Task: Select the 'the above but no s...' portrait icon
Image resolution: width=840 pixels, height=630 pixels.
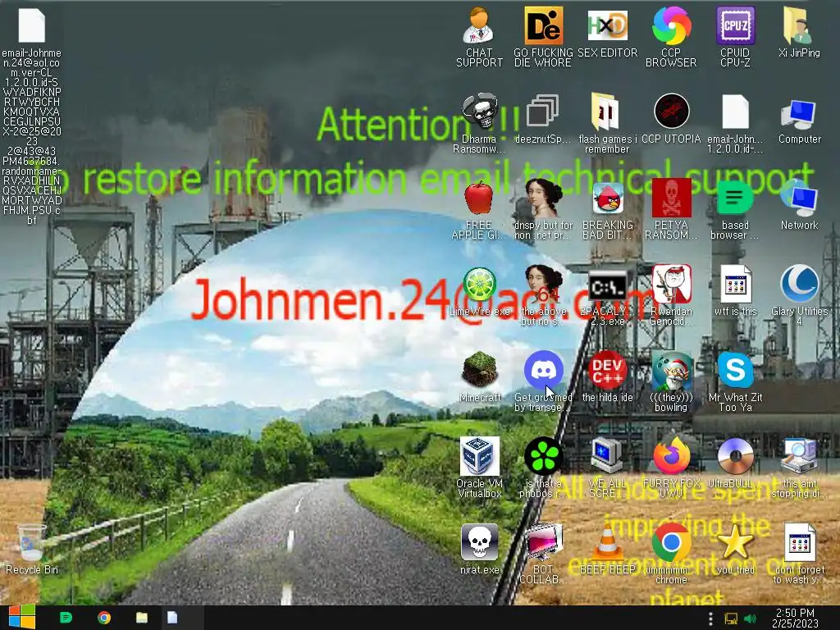Action: pyautogui.click(x=543, y=296)
